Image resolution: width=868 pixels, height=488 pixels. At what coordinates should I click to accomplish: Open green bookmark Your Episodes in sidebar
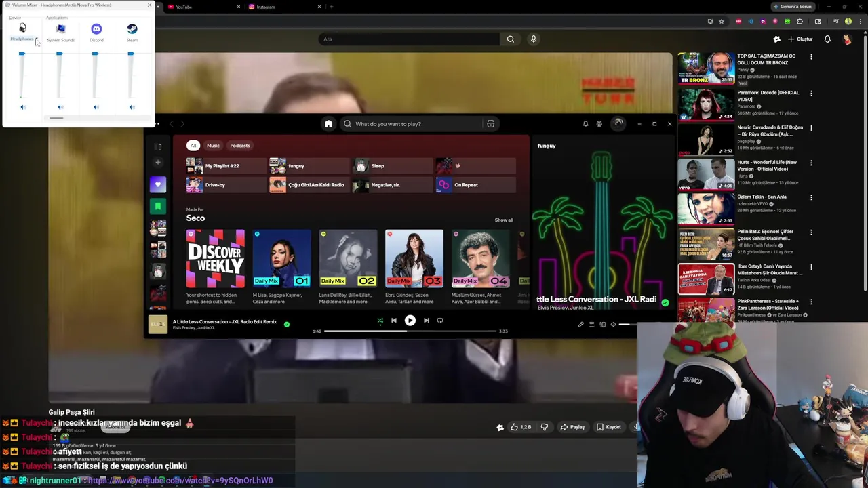pos(158,206)
